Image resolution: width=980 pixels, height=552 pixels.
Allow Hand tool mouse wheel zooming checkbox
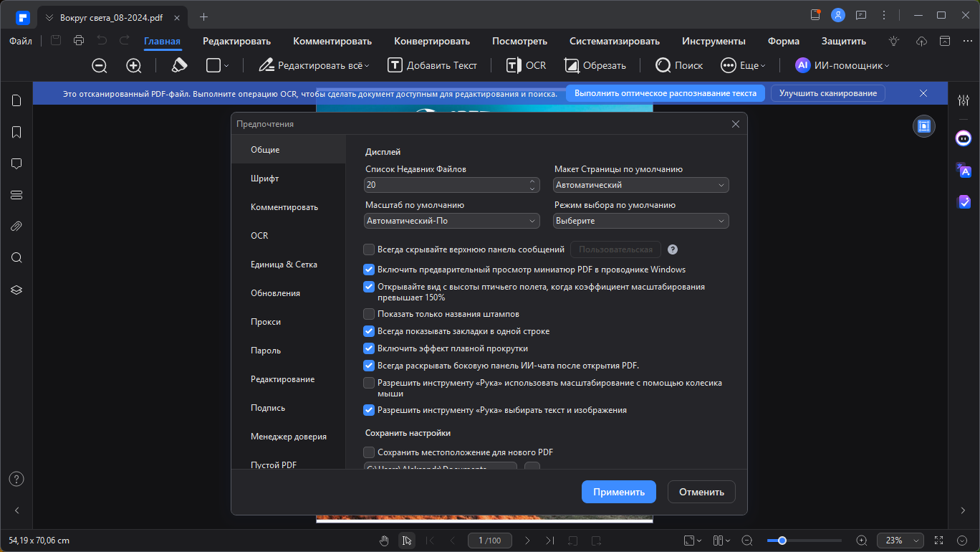[369, 383]
